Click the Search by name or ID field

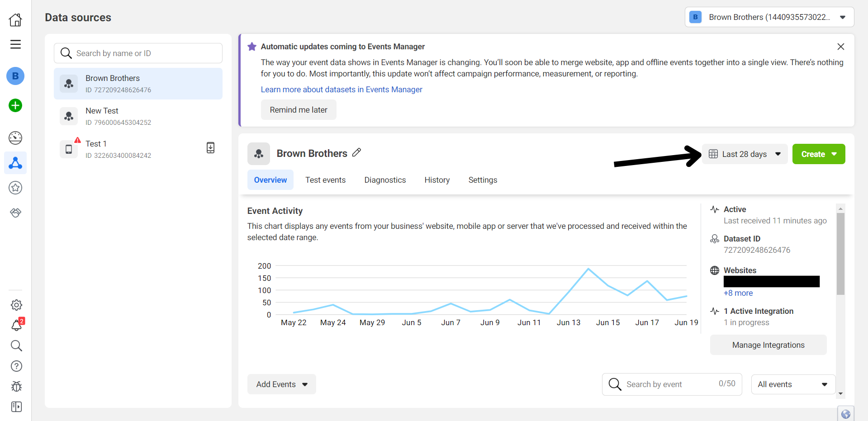tap(138, 53)
